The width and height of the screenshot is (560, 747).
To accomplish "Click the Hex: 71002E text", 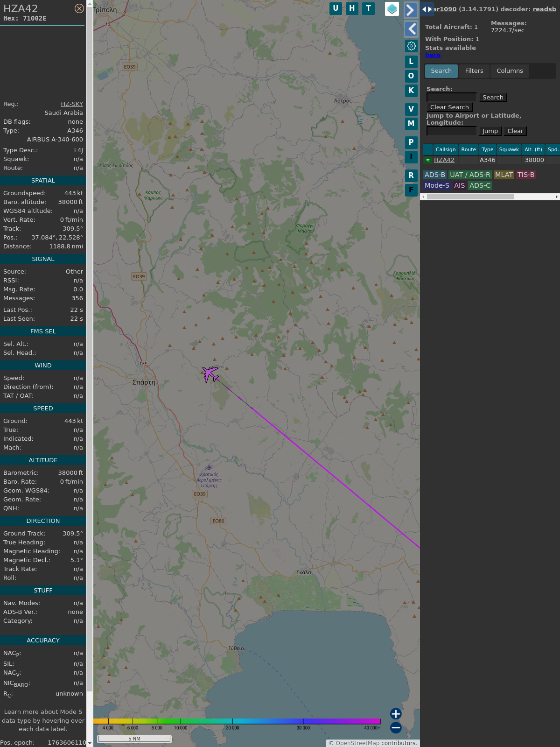I will (x=25, y=18).
